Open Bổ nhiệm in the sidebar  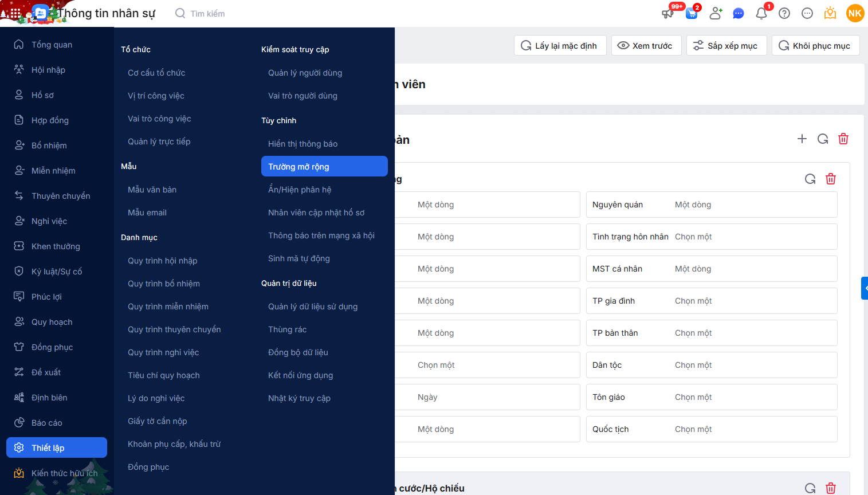tap(57, 146)
